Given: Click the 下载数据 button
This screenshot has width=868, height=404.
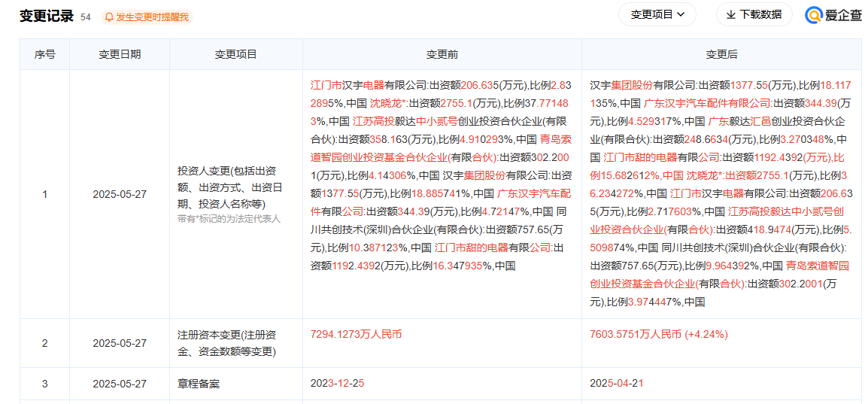Looking at the screenshot, I should click(x=754, y=14).
